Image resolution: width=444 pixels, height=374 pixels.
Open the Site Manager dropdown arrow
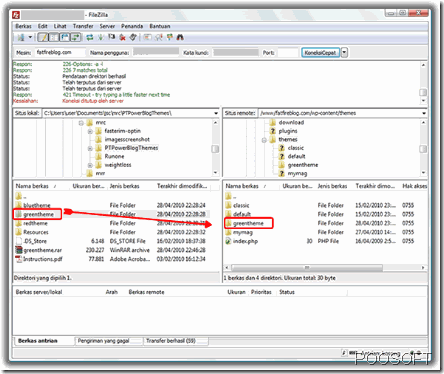30,37
